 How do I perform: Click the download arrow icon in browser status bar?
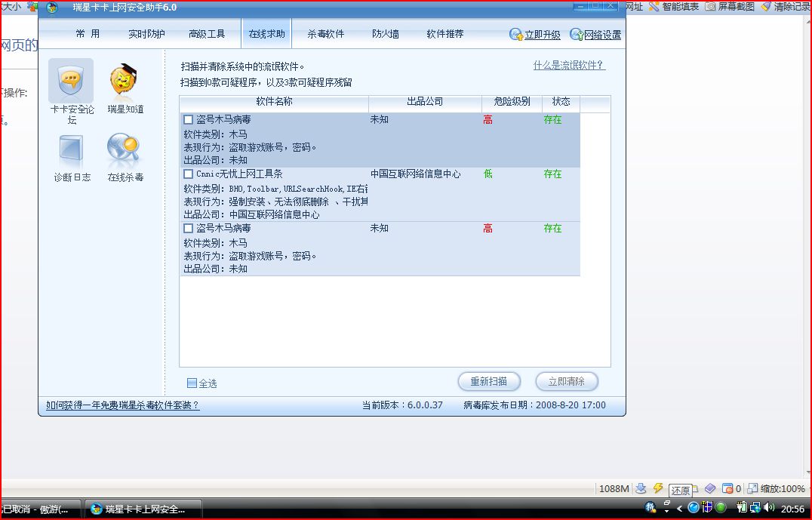click(x=641, y=488)
